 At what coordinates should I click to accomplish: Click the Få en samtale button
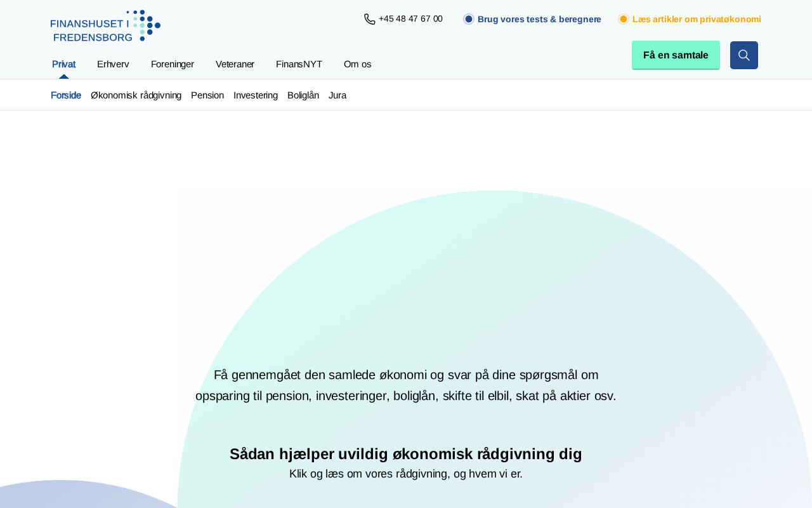[x=676, y=55]
